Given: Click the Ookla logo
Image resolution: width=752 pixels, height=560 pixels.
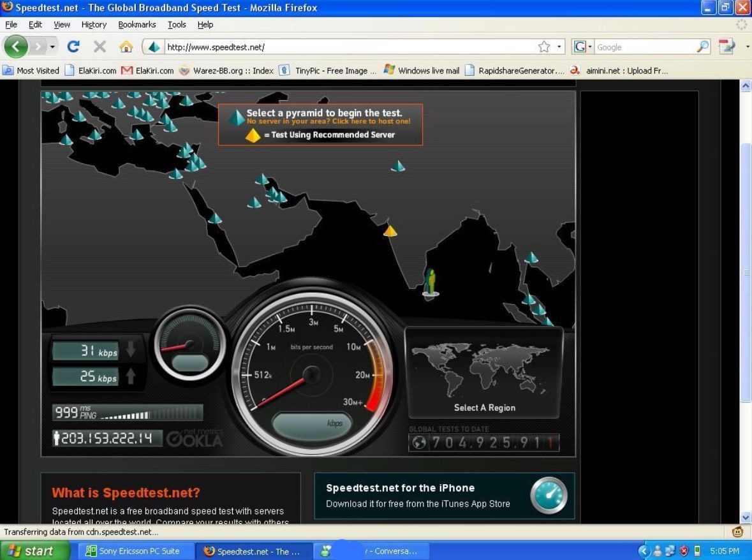Looking at the screenshot, I should [195, 438].
